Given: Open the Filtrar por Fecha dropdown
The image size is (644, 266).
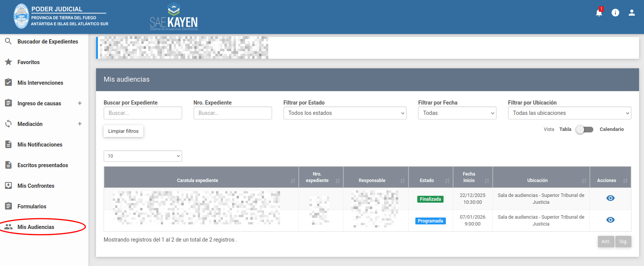Looking at the screenshot, I should tap(457, 113).
